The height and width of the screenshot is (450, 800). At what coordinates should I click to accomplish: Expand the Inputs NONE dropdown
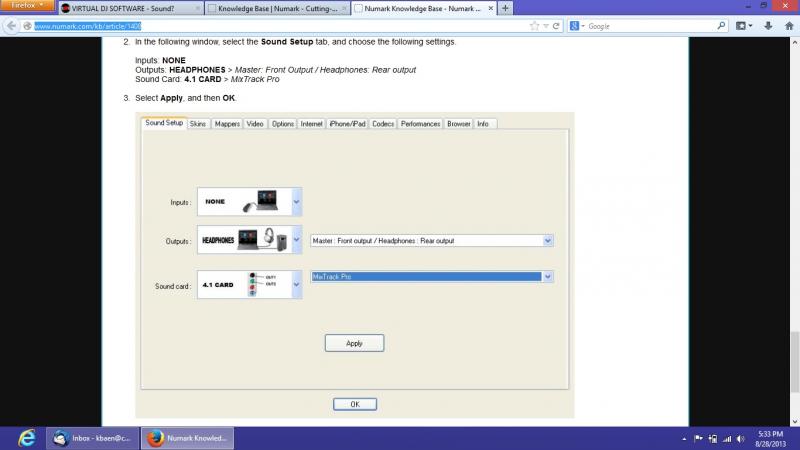pos(296,201)
